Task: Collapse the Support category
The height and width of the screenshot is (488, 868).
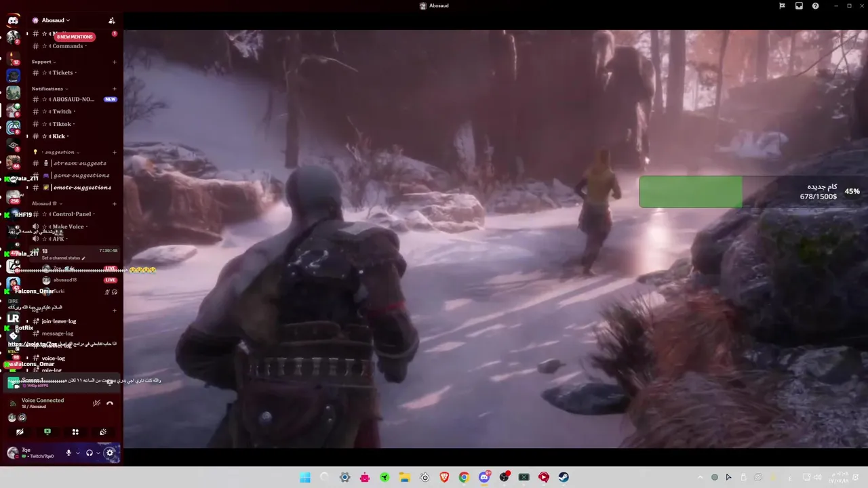Action: pos(43,62)
